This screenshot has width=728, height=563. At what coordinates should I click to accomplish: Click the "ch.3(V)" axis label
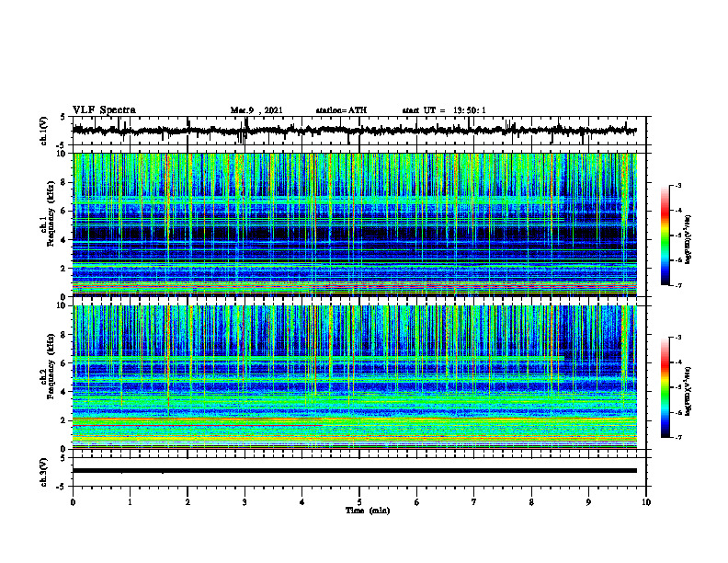[44, 472]
